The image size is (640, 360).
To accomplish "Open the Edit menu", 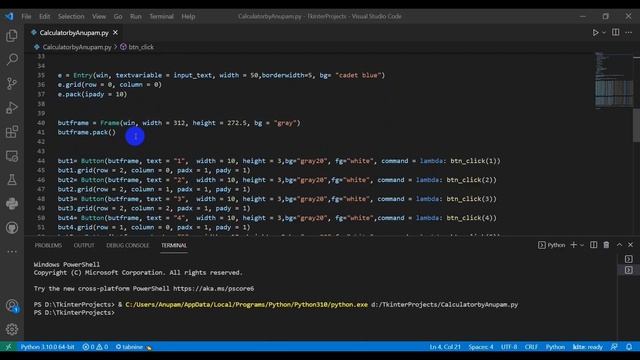I will (44, 16).
